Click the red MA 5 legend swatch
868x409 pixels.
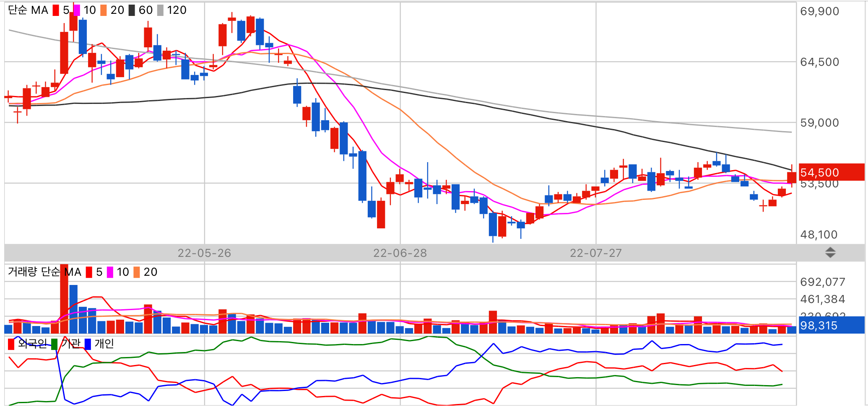pos(56,10)
